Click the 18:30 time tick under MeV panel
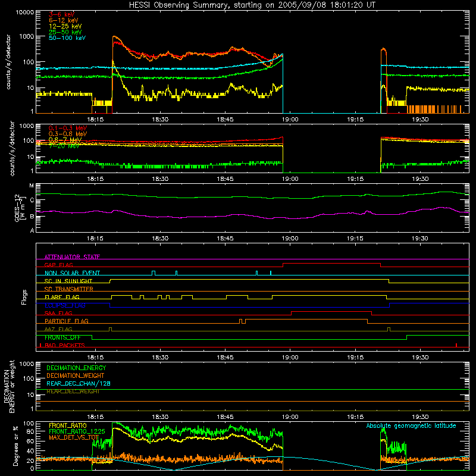This screenshot has height=476, width=476. 160,179
